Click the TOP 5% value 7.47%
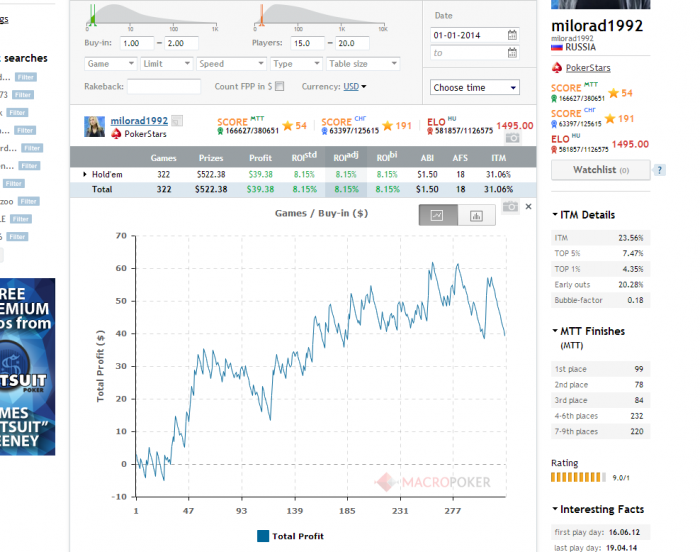This screenshot has height=552, width=700. pyautogui.click(x=633, y=253)
